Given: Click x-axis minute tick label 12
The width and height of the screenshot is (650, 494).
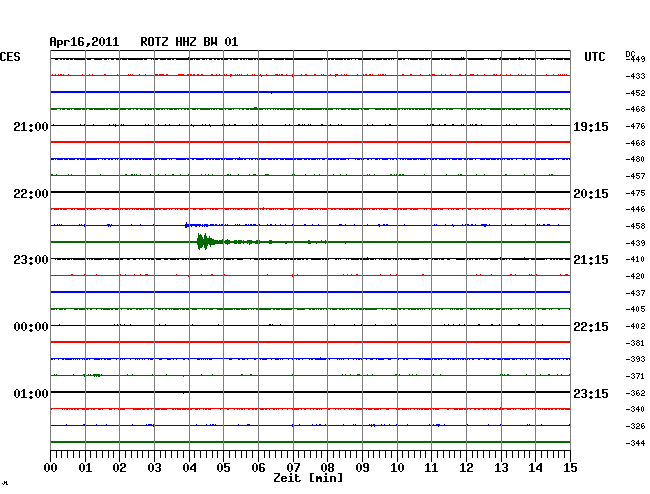Looking at the screenshot, I should pos(466,468).
